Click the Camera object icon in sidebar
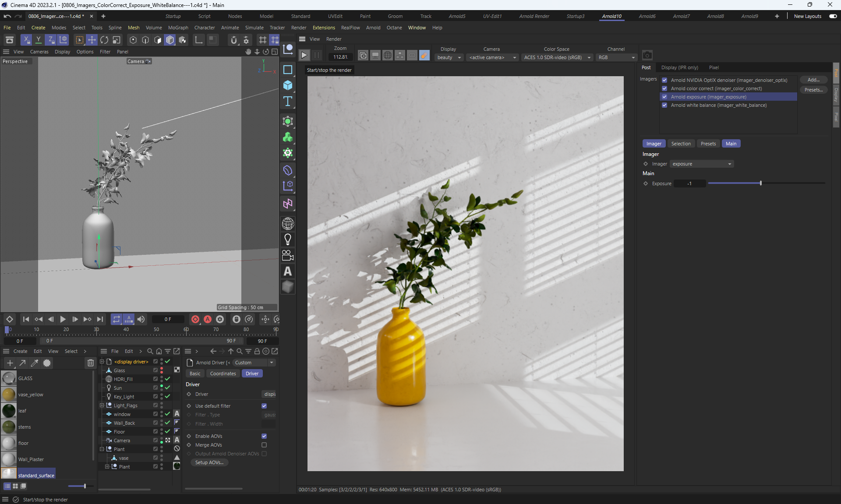841x504 pixels. (288, 255)
